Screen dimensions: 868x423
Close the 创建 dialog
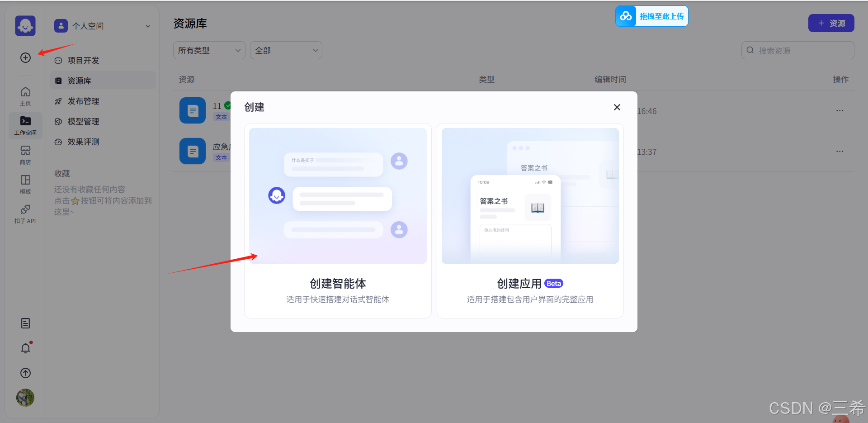(617, 107)
